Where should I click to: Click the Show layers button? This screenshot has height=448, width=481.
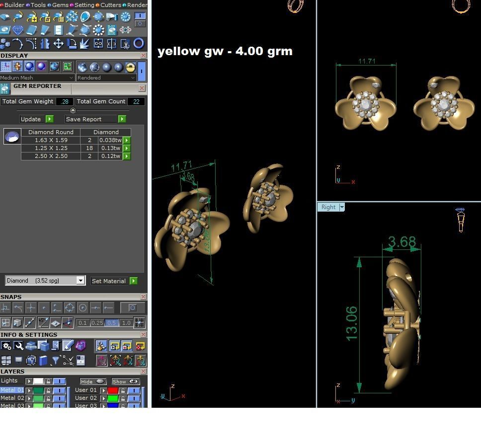[125, 381]
